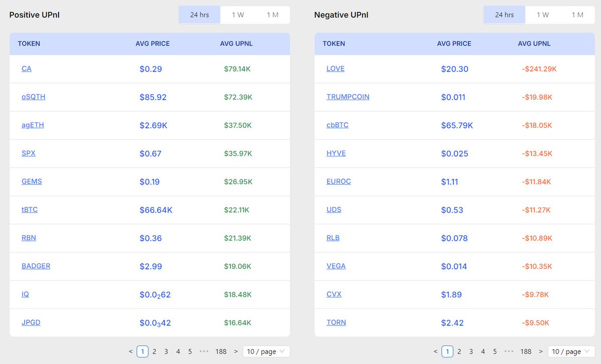Click the $85.92 price for oSQTH
This screenshot has width=601, height=364.
coord(153,97)
